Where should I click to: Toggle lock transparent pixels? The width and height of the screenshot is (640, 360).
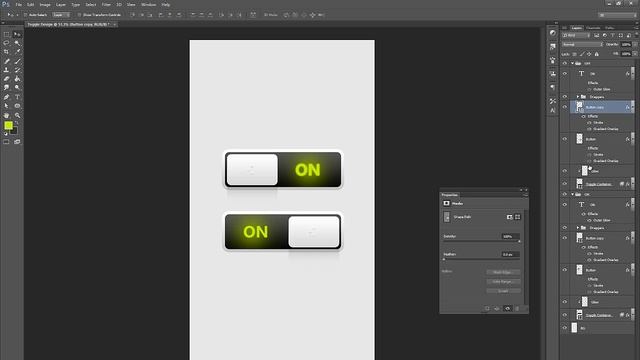tap(575, 54)
